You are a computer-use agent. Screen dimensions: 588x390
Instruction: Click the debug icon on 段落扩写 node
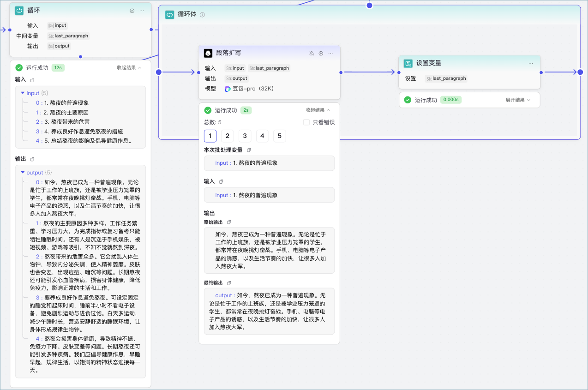(312, 54)
